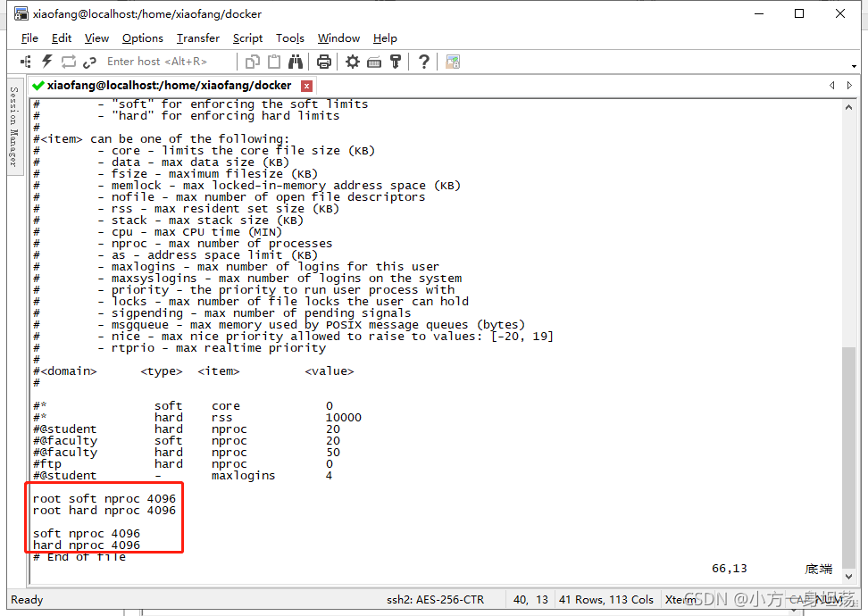
Task: Click the Connect in Tab chain icon
Action: tap(89, 62)
